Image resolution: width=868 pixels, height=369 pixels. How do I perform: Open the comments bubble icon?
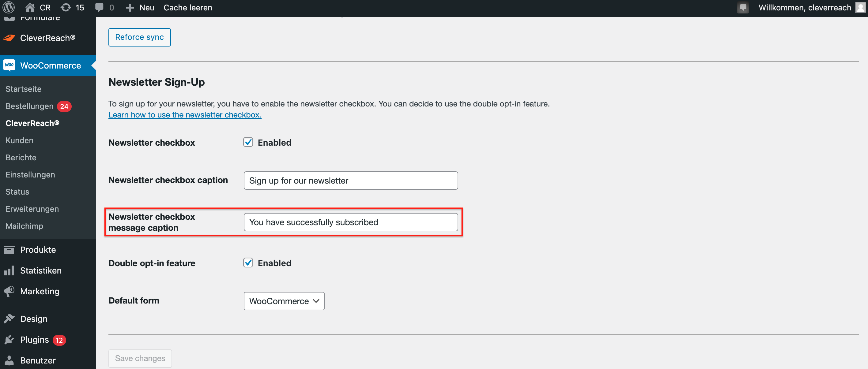99,7
